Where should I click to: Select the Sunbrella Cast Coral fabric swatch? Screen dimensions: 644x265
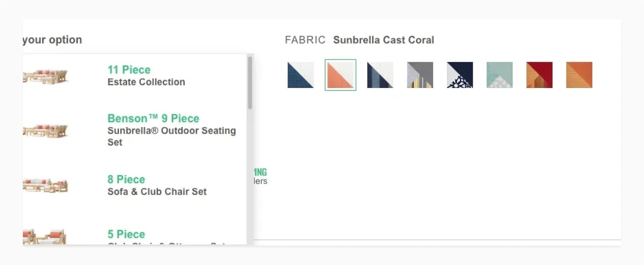[x=340, y=75]
